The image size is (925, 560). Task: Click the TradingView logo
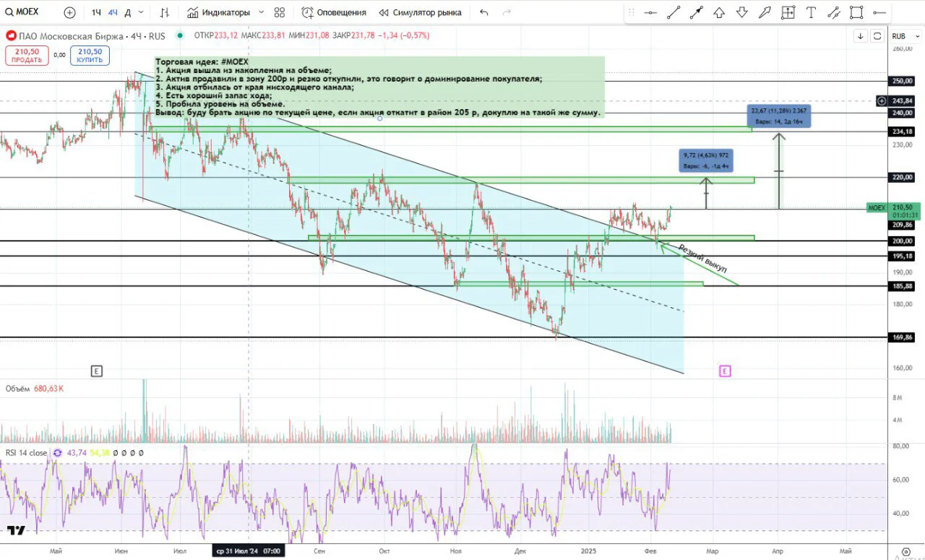(x=17, y=530)
